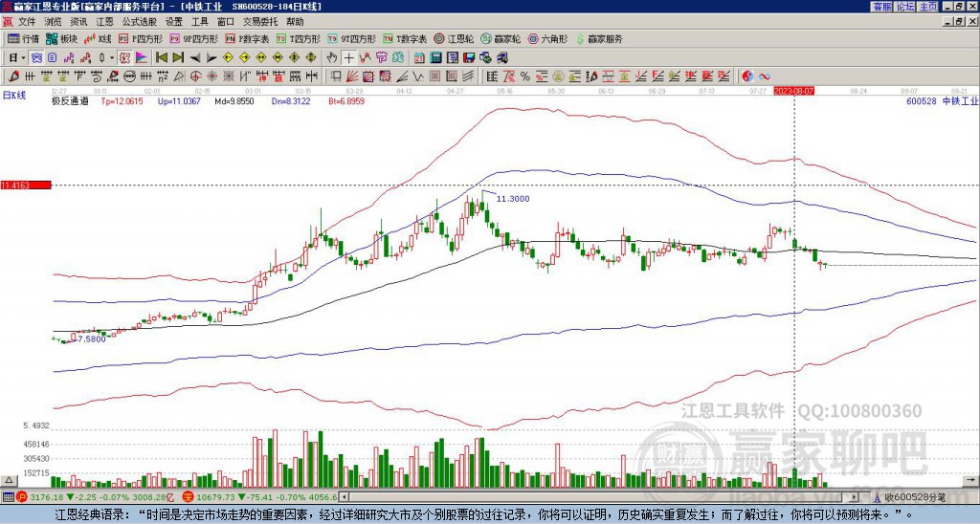Open the 行情 market quotes view

(23, 39)
